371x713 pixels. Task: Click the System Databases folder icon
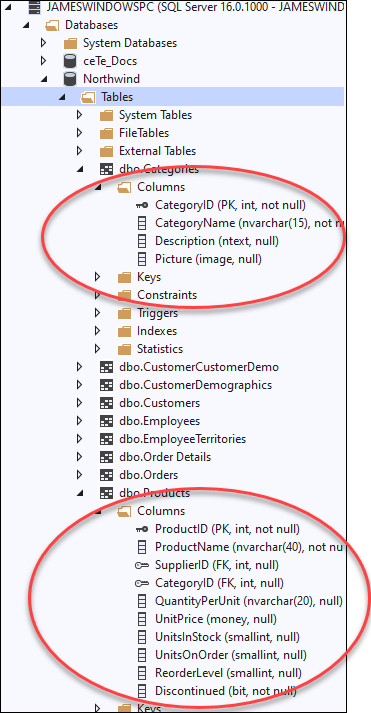[x=70, y=43]
